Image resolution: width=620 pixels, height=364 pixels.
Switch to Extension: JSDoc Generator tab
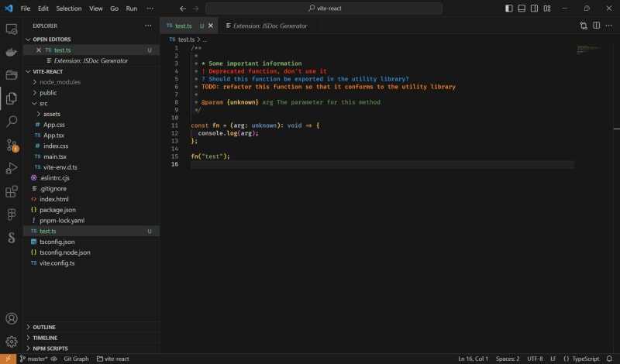(270, 26)
